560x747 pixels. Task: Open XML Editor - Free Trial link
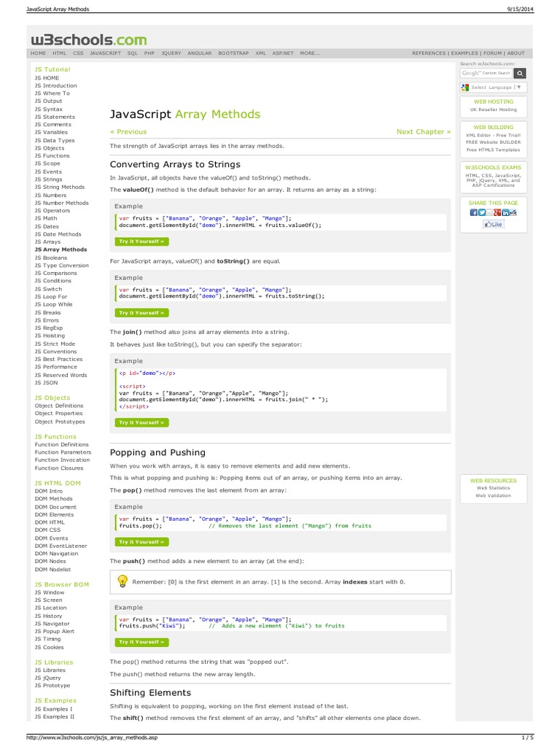pyautogui.click(x=494, y=135)
